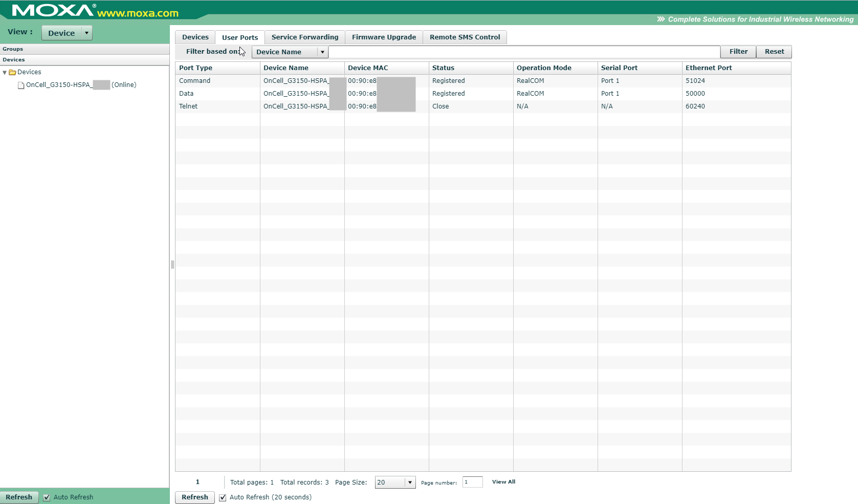The image size is (858, 504).
Task: Click the panel splitter handle
Action: tap(172, 265)
